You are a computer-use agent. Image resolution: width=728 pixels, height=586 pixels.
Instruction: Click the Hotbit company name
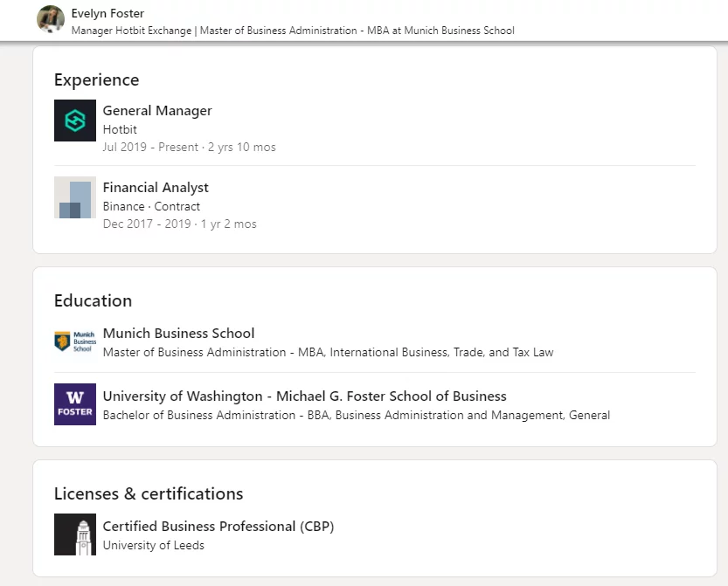120,129
